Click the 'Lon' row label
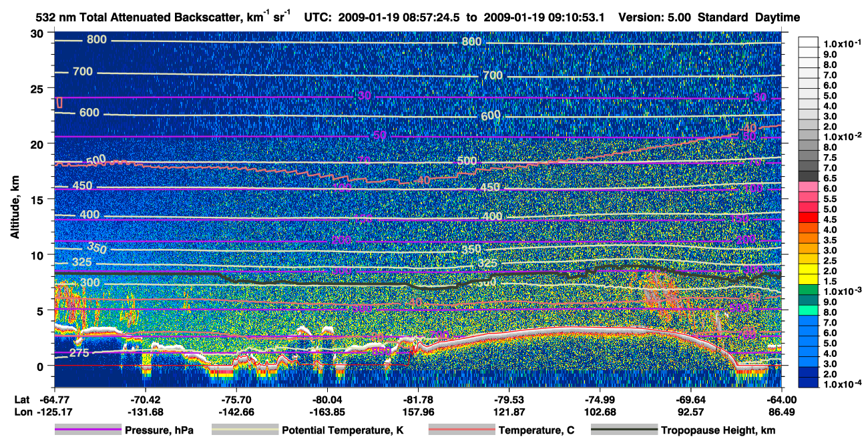The width and height of the screenshot is (868, 445). [x=22, y=411]
